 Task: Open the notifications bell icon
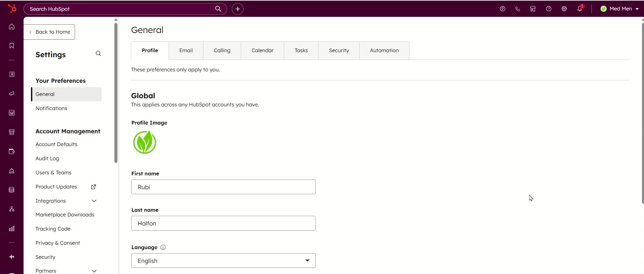(x=579, y=9)
